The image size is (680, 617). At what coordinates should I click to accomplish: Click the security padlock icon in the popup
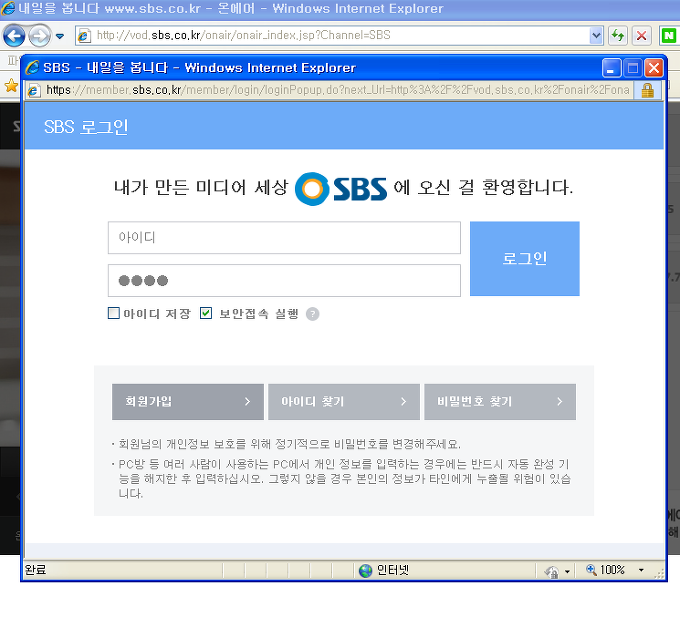(x=647, y=90)
